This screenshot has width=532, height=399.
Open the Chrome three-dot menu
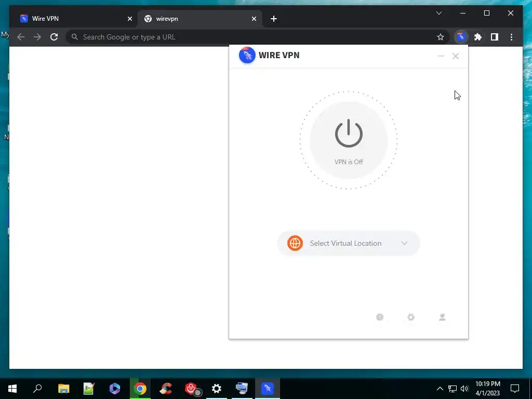511,37
